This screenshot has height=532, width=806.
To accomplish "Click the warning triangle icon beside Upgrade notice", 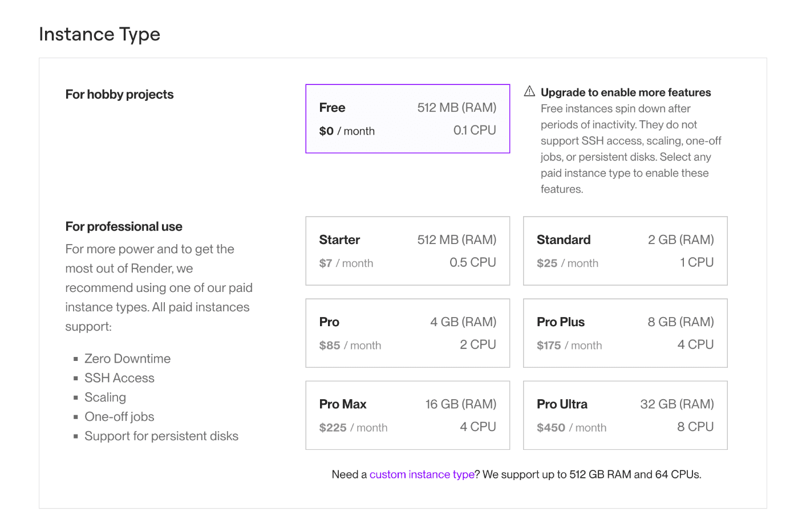I will [529, 91].
